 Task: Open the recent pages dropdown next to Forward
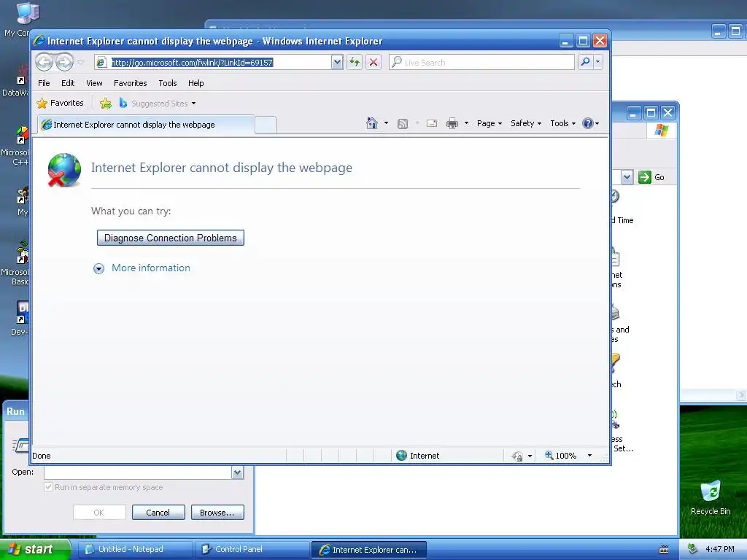(x=80, y=63)
